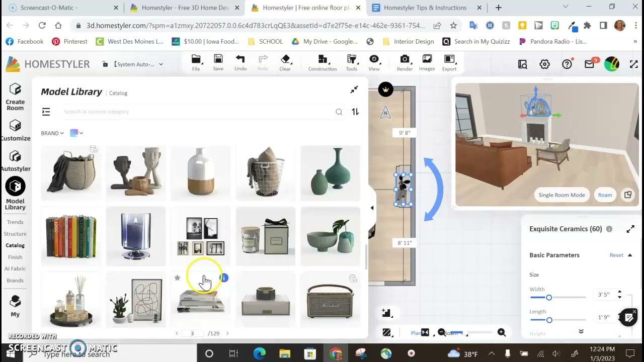Image resolution: width=644 pixels, height=362 pixels.
Task: Save the design with Save icon
Action: (x=218, y=62)
